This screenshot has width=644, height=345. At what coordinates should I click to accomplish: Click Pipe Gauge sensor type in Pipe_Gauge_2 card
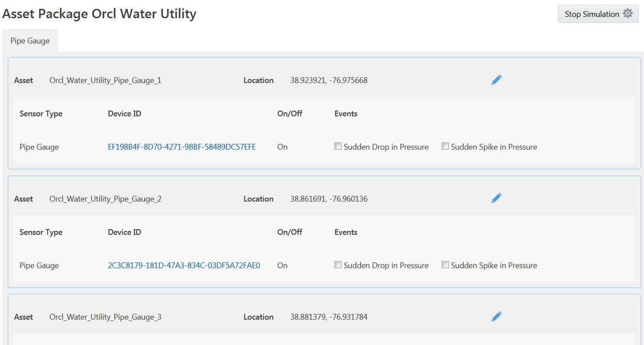[x=39, y=266]
